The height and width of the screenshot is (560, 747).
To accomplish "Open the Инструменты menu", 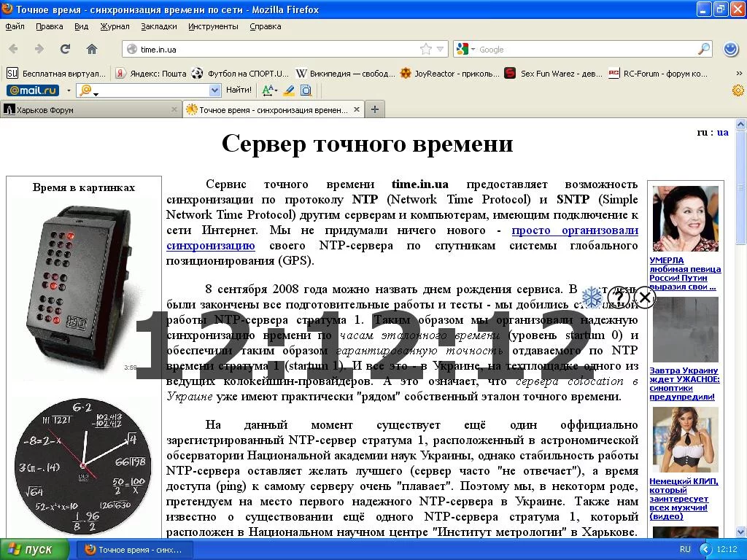I will point(213,27).
